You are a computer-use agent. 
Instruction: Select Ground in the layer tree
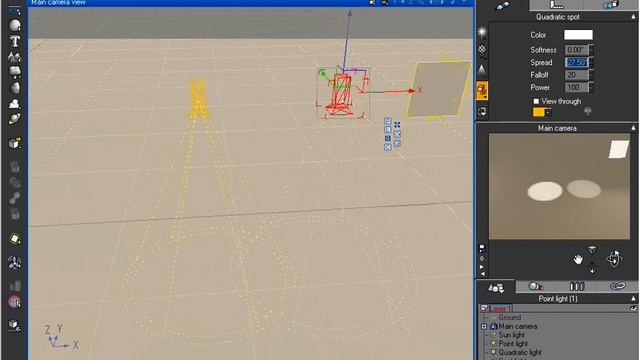509,318
